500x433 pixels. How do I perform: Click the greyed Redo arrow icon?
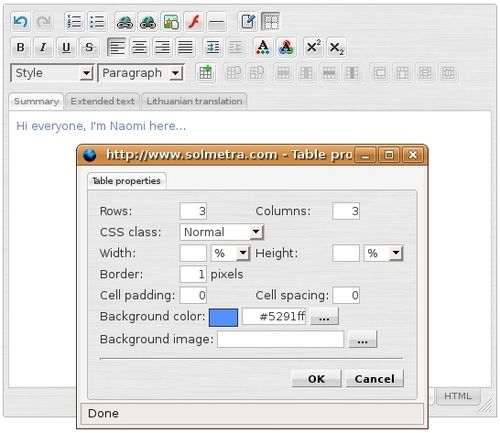(x=44, y=22)
